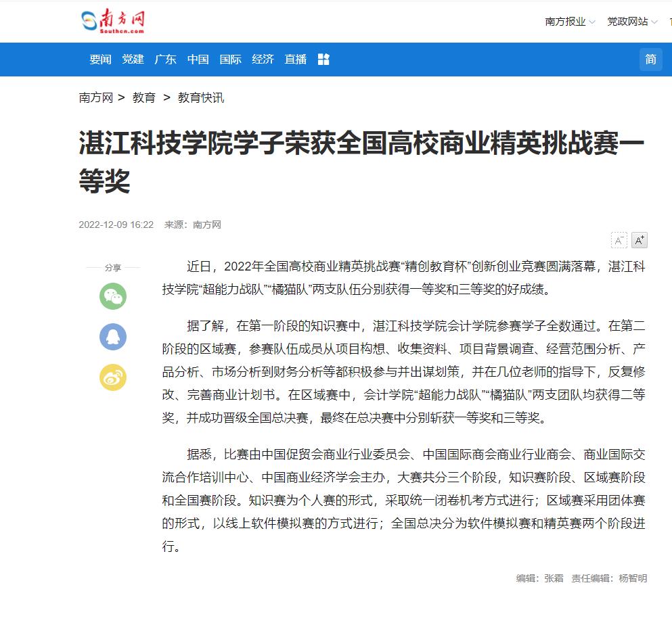Open the 直播 navigation item
672x629 pixels.
coord(296,59)
